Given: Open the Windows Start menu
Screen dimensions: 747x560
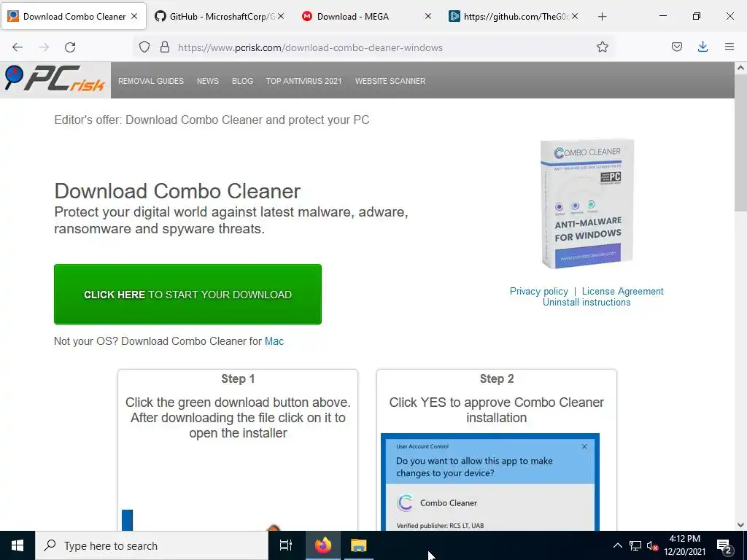Looking at the screenshot, I should [18, 545].
